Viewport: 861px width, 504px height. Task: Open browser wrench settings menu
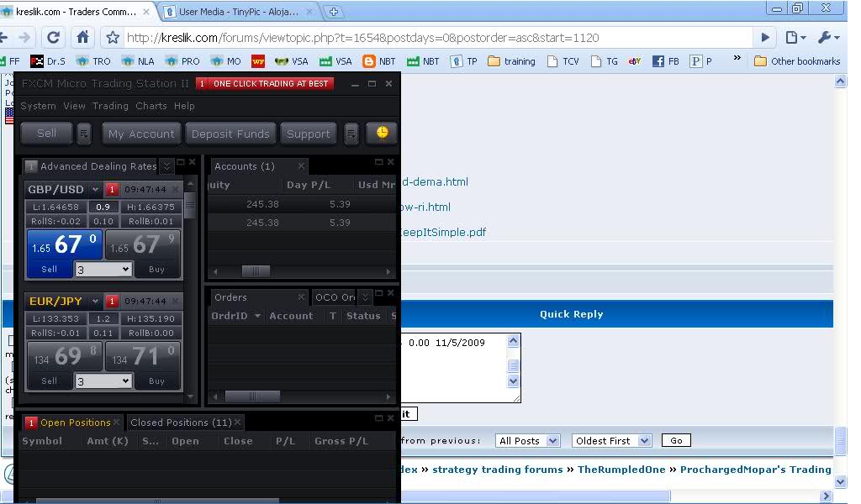(828, 37)
